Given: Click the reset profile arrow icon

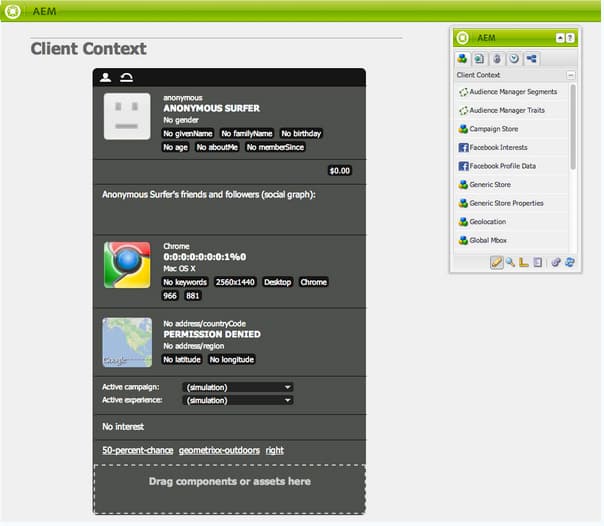Looking at the screenshot, I should pyautogui.click(x=126, y=77).
